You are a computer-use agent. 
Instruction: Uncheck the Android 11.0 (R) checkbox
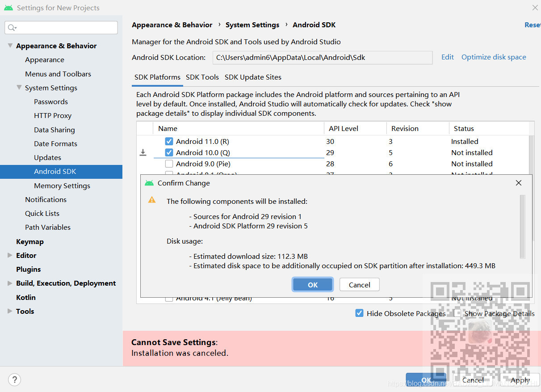pos(169,141)
